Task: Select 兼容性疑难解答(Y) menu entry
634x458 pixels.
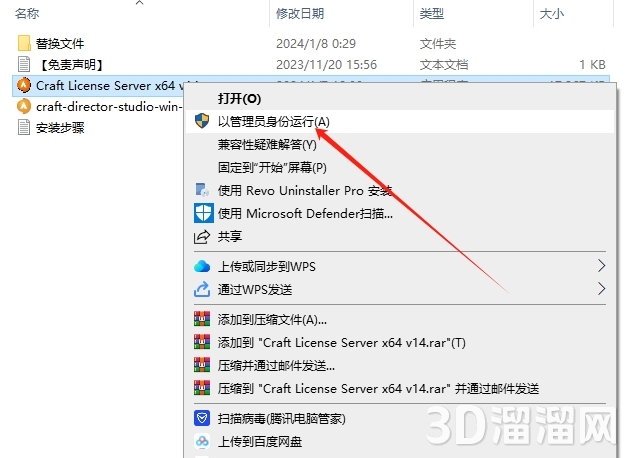Action: (267, 144)
